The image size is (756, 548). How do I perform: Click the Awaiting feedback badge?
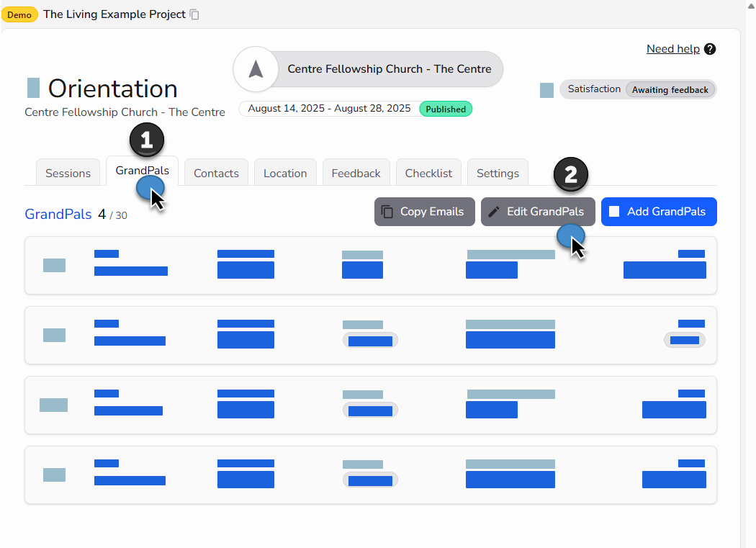click(670, 90)
